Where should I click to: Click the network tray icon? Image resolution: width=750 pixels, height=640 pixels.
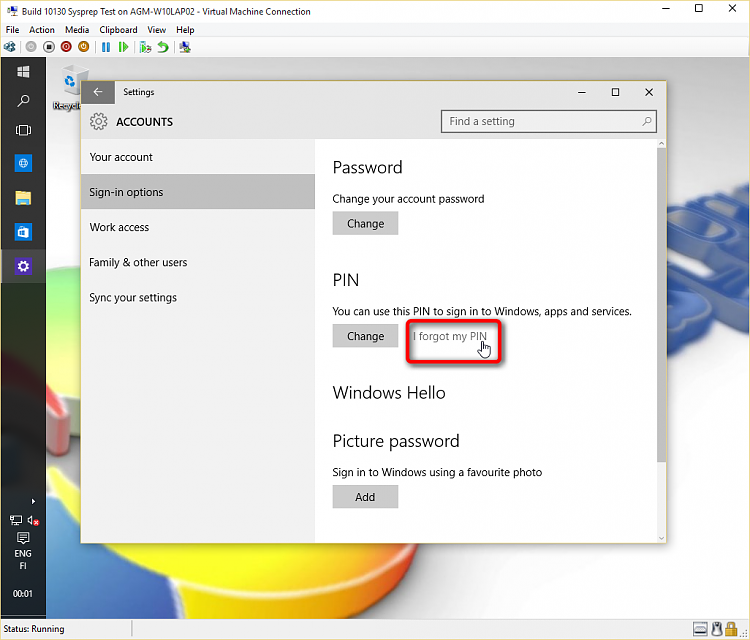click(16, 520)
